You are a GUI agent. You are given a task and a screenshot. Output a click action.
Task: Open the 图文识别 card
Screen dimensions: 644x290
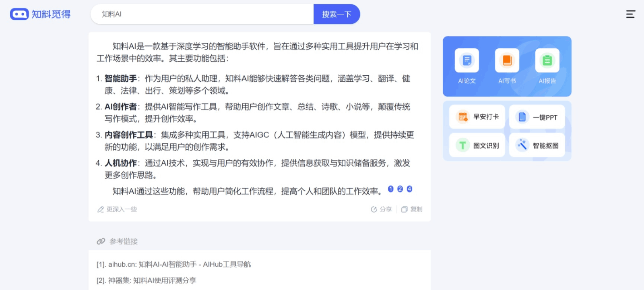[477, 145]
